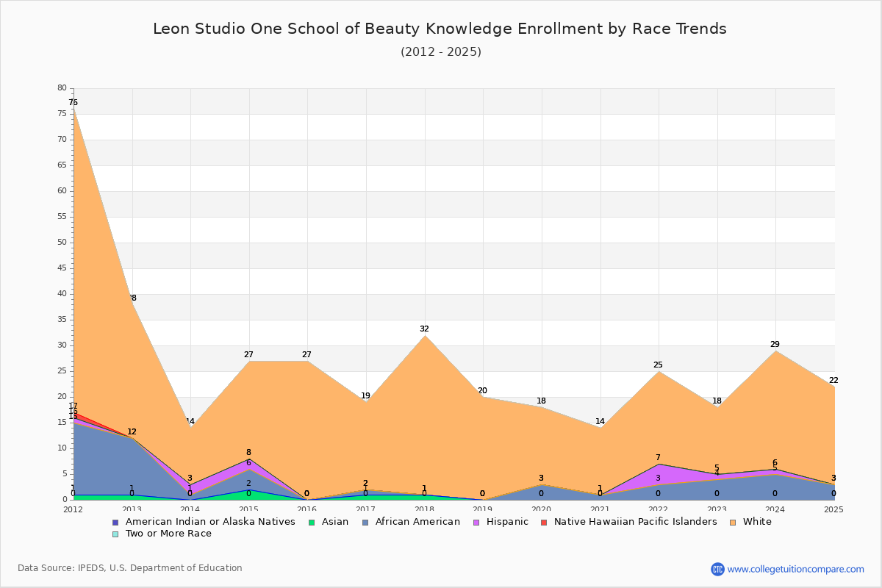Click the (2012 - 2025) subtitle

[x=441, y=51]
